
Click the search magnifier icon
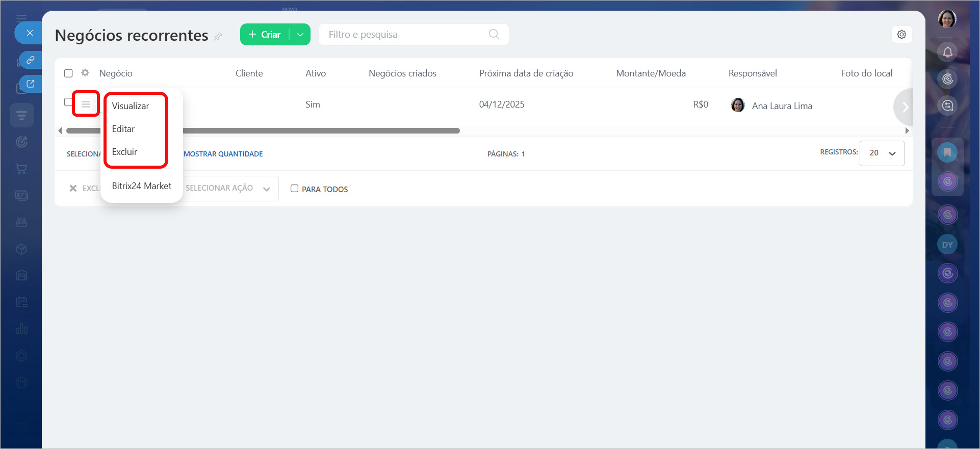(x=494, y=35)
